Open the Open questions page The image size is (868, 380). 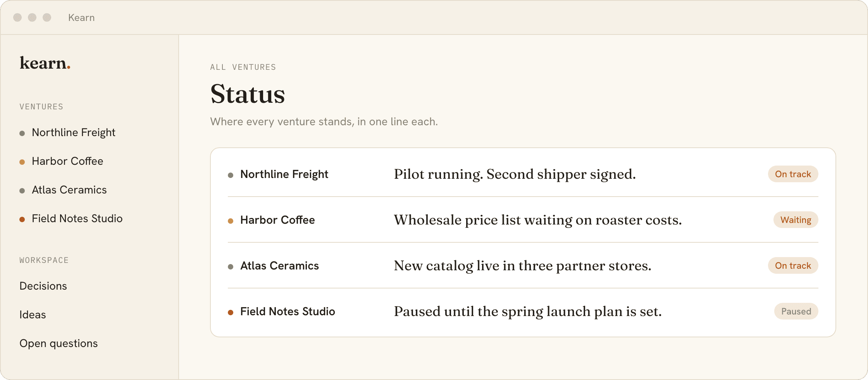point(59,344)
